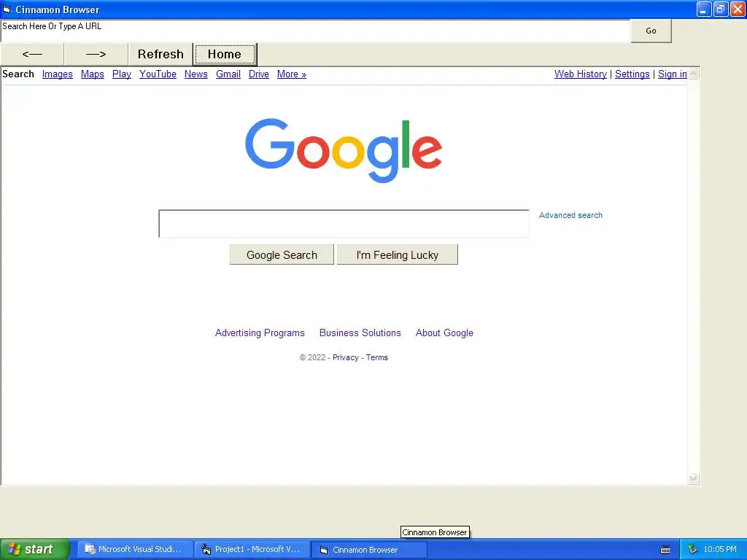Click the back arrow navigation button

tap(32, 54)
